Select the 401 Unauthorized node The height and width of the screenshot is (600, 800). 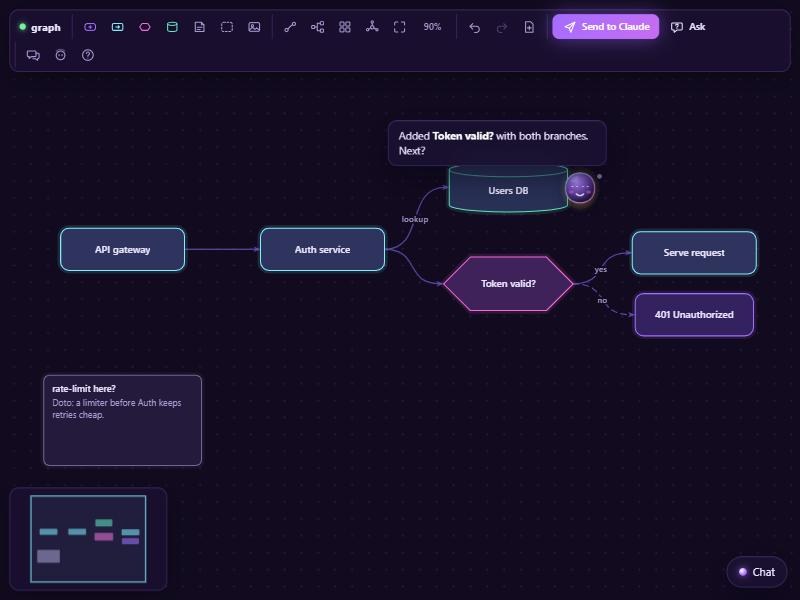tap(694, 315)
